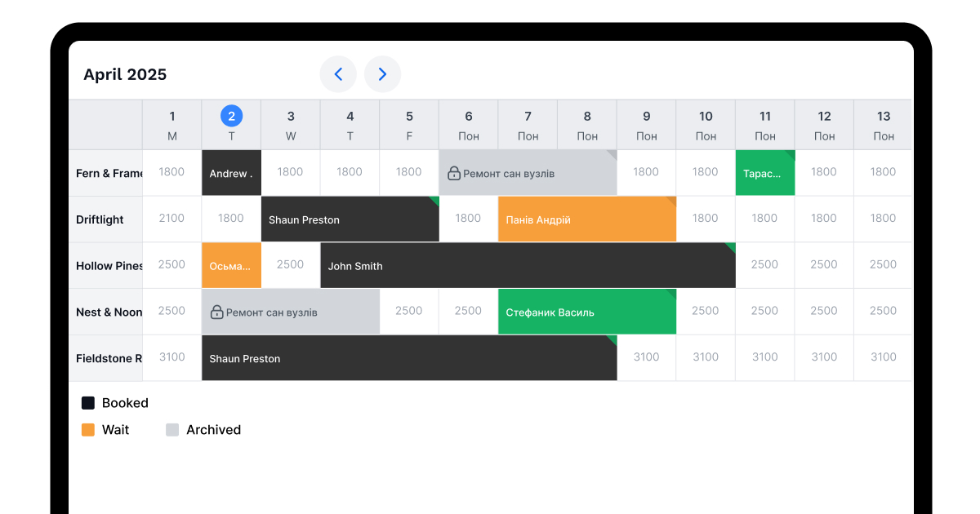Click the corner badge on Стефаник Василь's booking
The image size is (980, 514).
pos(670,295)
